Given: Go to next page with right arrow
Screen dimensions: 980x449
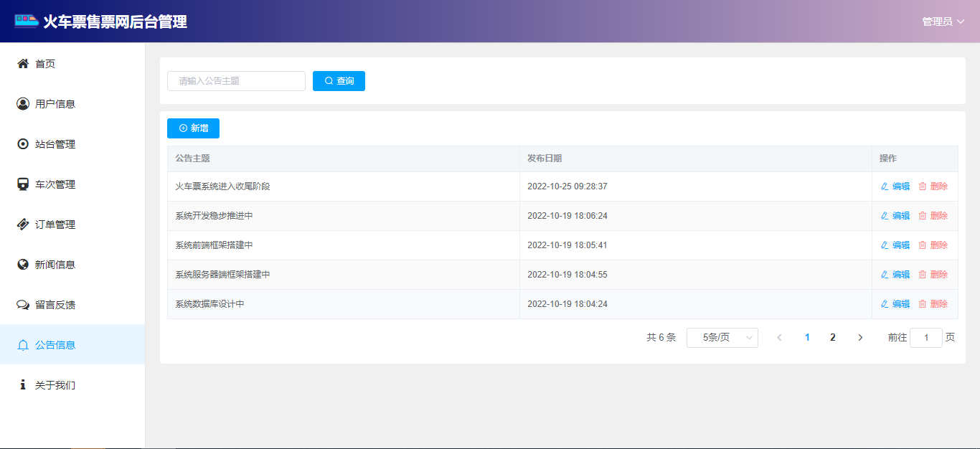Looking at the screenshot, I should [860, 338].
